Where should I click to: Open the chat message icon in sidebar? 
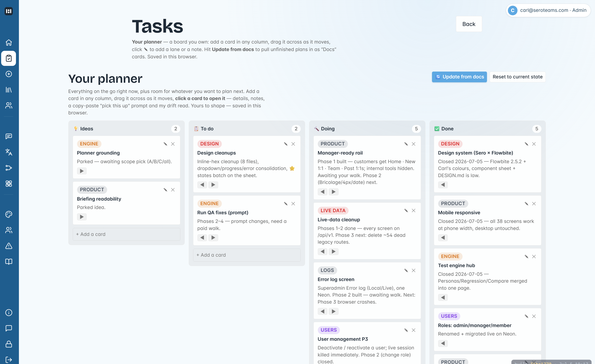click(x=9, y=136)
